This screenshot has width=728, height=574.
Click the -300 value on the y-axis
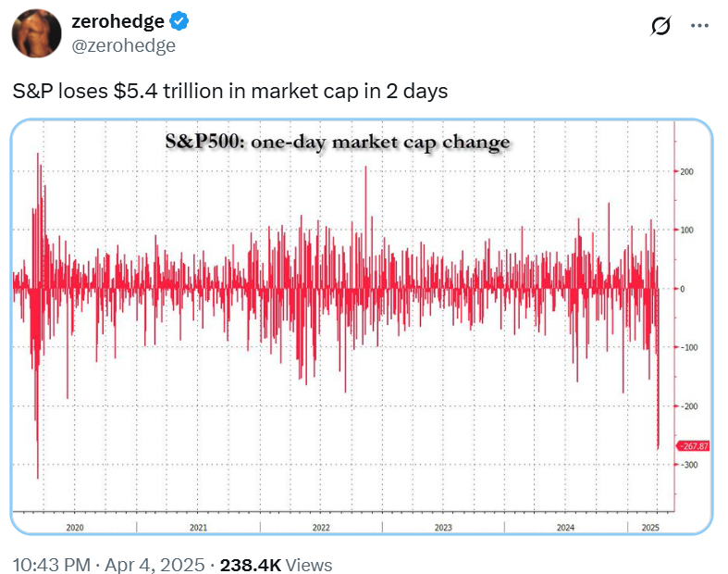tap(687, 465)
